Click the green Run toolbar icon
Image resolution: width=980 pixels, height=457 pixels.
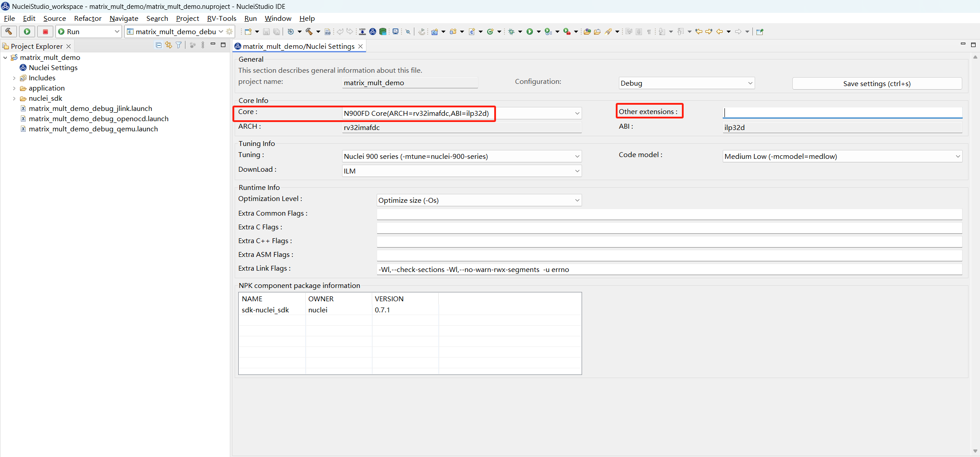530,32
